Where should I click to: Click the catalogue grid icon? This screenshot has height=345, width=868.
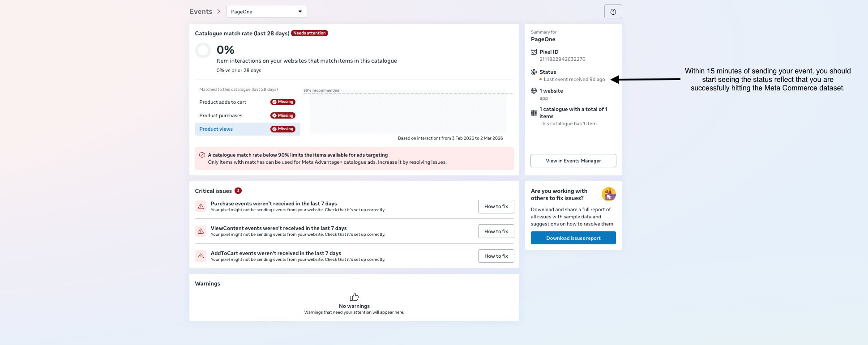(x=534, y=113)
